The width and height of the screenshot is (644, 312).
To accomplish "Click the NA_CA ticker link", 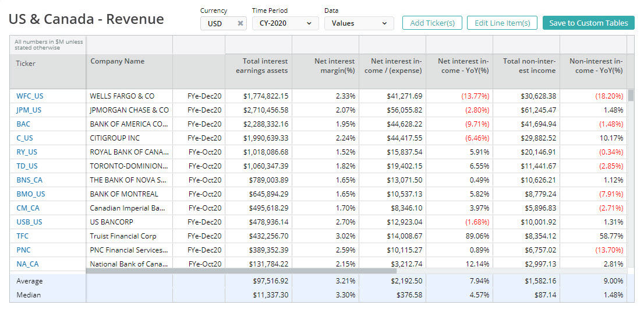I will click(x=27, y=264).
